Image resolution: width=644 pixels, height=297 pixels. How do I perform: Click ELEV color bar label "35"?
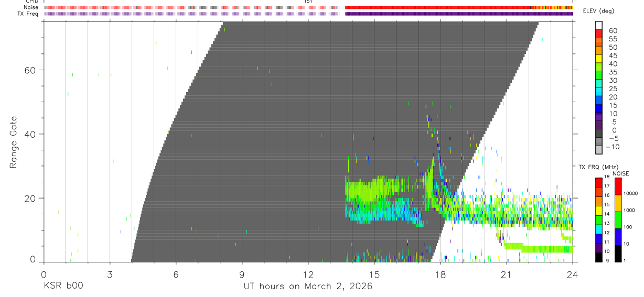pos(613,72)
